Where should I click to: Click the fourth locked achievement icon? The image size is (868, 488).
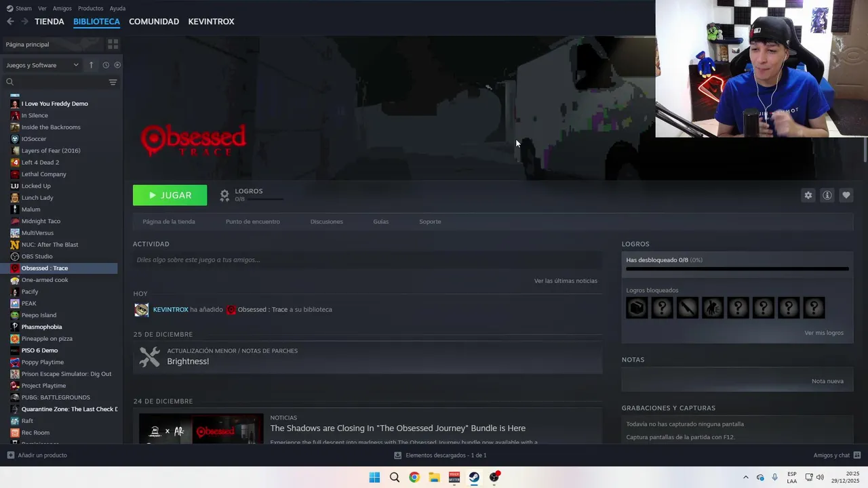point(713,308)
